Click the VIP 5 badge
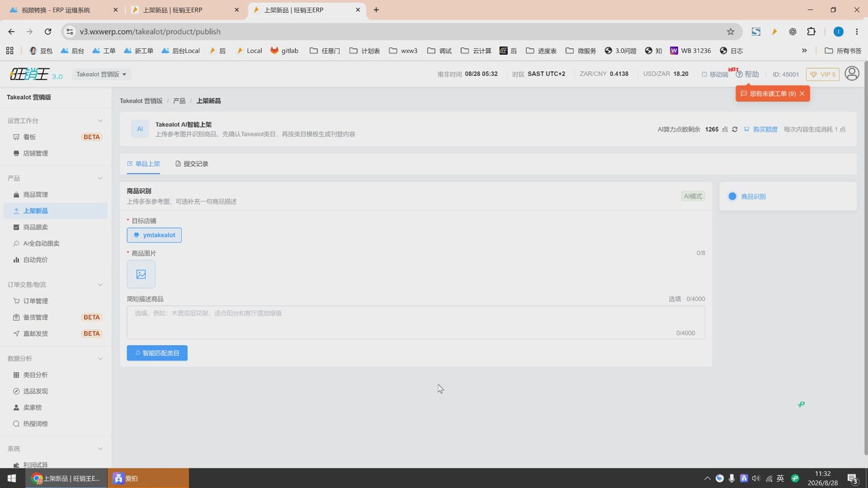The image size is (868, 488). click(x=823, y=75)
